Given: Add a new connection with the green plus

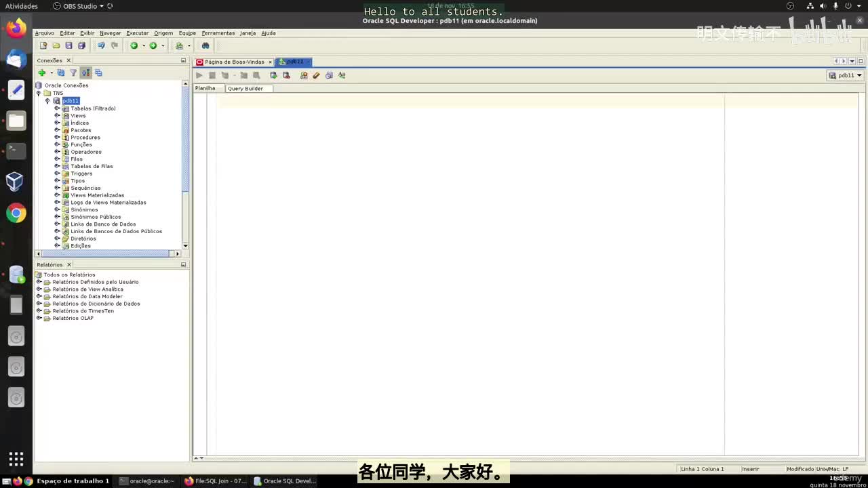Looking at the screenshot, I should coord(41,73).
